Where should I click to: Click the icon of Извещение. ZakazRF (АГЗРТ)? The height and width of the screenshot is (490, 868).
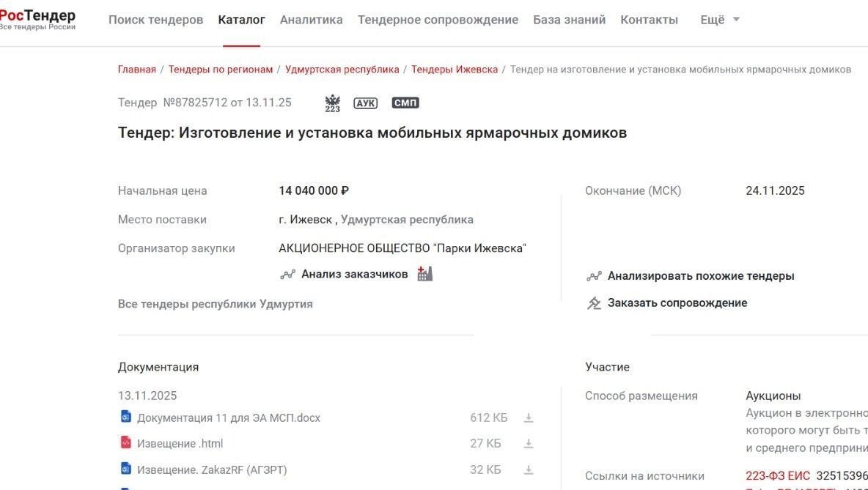point(126,469)
